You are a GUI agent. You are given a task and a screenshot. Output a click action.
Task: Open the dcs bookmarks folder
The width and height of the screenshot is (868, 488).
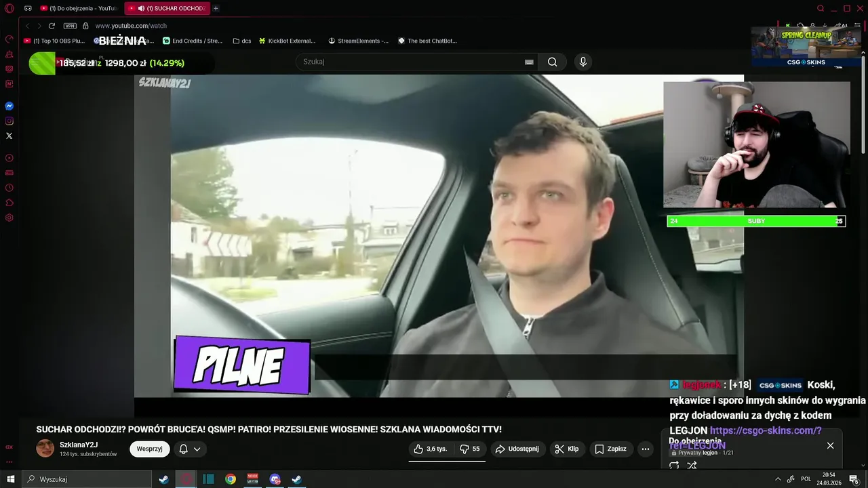pos(242,41)
